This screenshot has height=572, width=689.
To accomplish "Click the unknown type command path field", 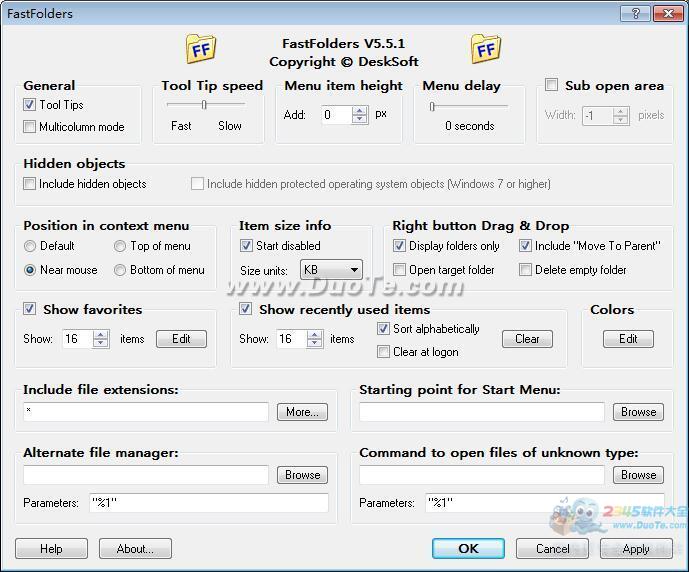I will [x=482, y=475].
